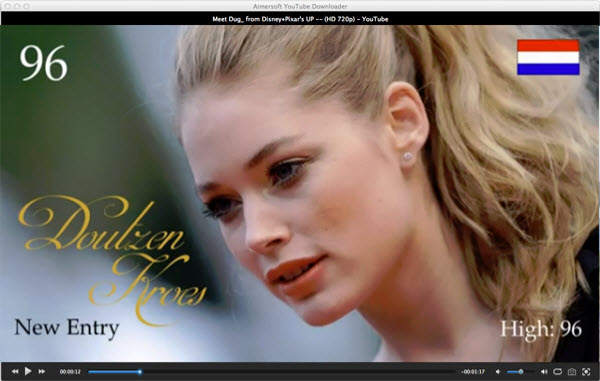This screenshot has height=381, width=600.
Task: Toggle the loop playback icon
Action: pyautogui.click(x=558, y=371)
